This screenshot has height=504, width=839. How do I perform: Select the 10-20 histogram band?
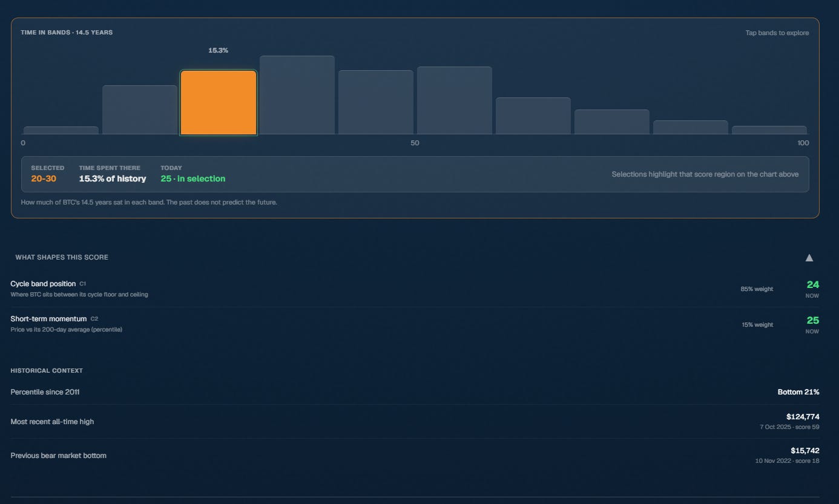pos(140,110)
